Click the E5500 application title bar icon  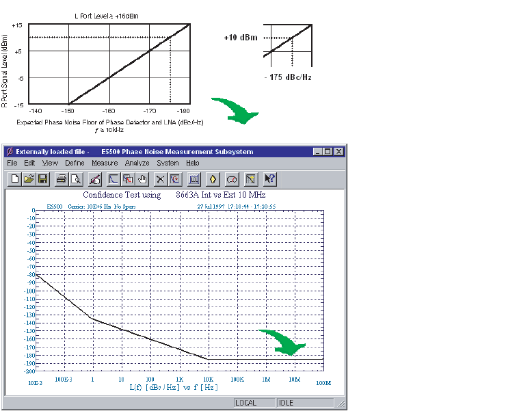pyautogui.click(x=10, y=151)
